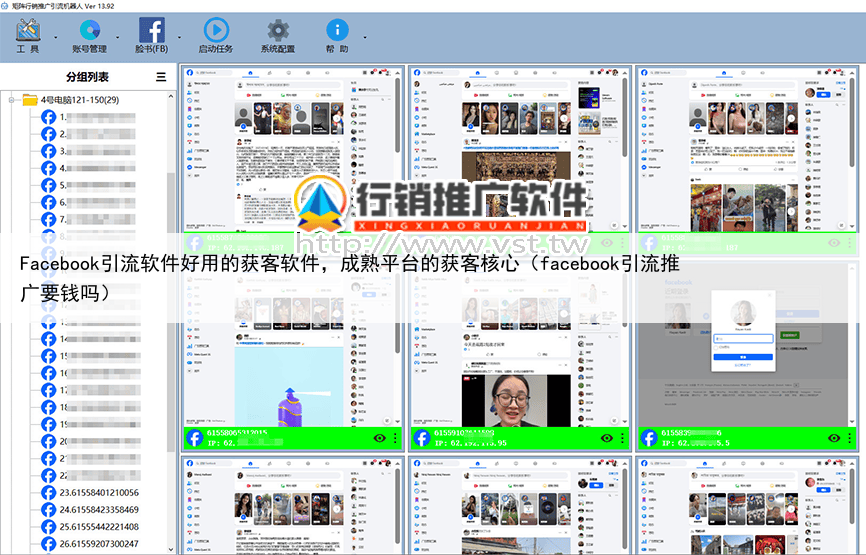This screenshot has width=866, height=555.
Task: Select account 25.61555442221408
Action: tap(99, 527)
